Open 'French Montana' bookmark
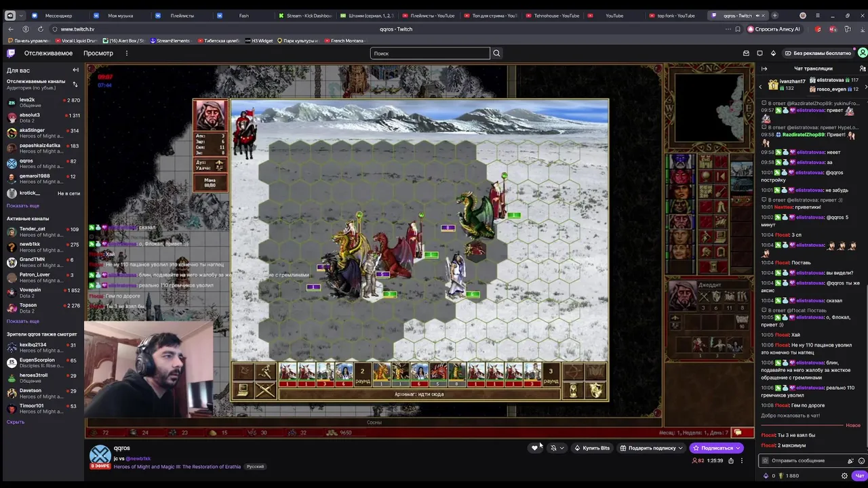868x488 pixels. (344, 41)
